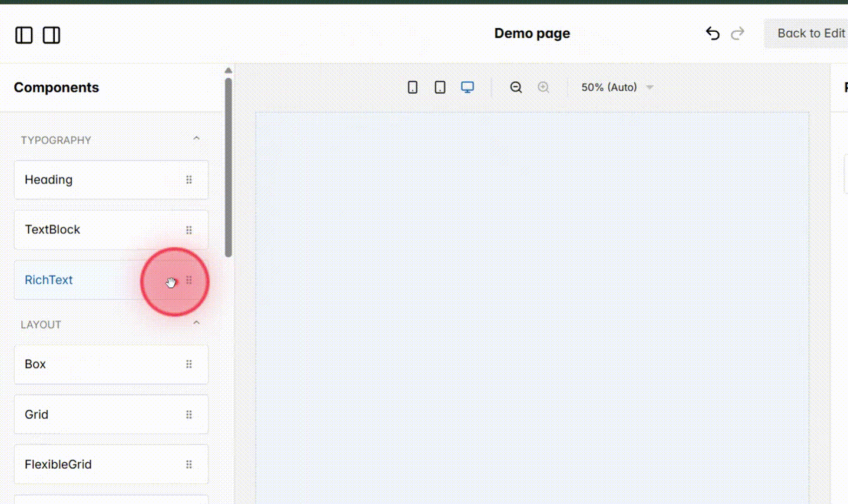This screenshot has width=848, height=504.
Task: Click the redo icon
Action: [x=737, y=34]
